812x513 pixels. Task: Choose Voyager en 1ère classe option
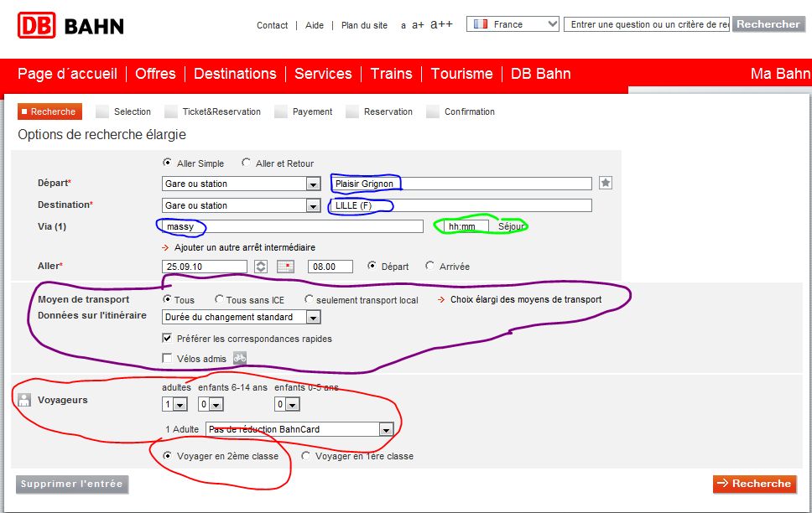(305, 456)
